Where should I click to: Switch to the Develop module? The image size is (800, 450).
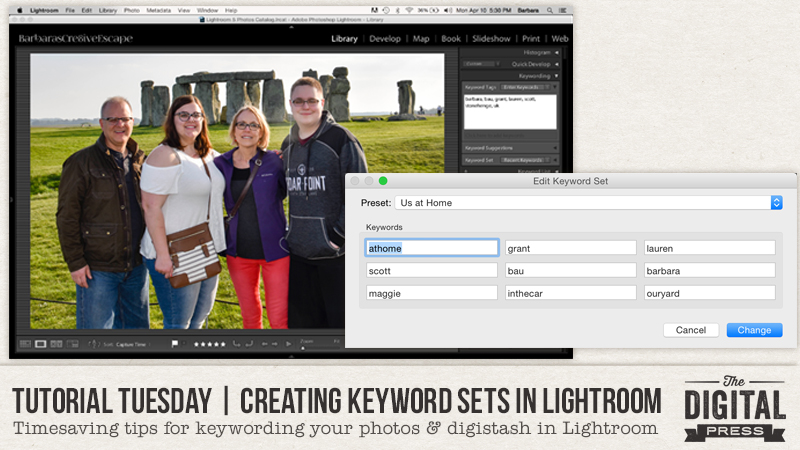385,39
